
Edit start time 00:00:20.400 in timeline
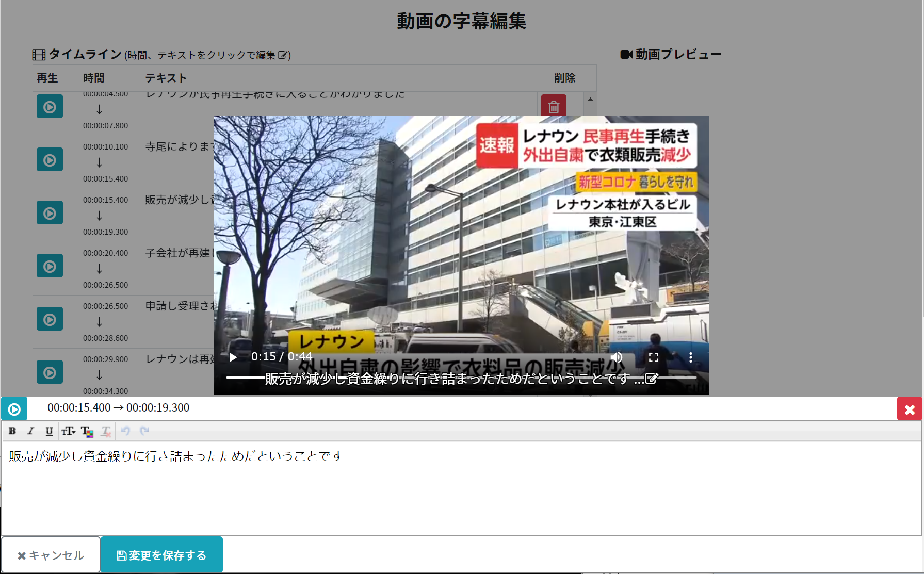pyautogui.click(x=106, y=253)
